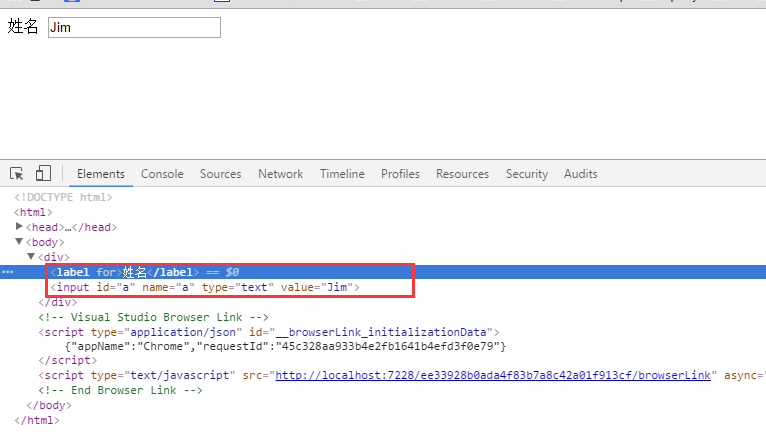The width and height of the screenshot is (766, 438).
Task: Collapse the body node
Action: click(x=19, y=241)
